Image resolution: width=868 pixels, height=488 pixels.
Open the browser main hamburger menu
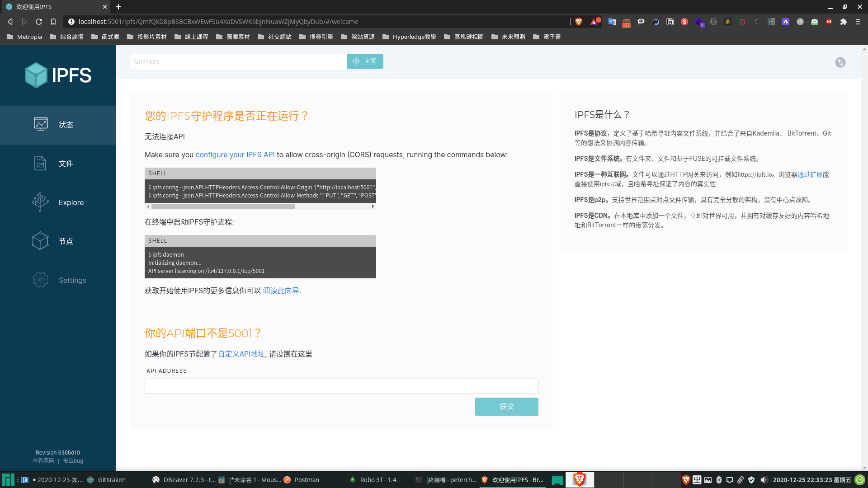(858, 22)
